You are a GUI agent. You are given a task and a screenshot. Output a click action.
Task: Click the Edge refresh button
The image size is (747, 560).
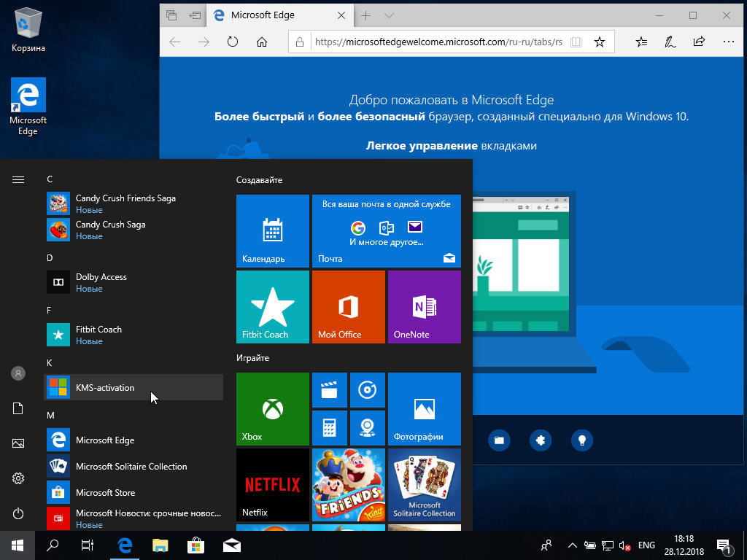pos(233,42)
